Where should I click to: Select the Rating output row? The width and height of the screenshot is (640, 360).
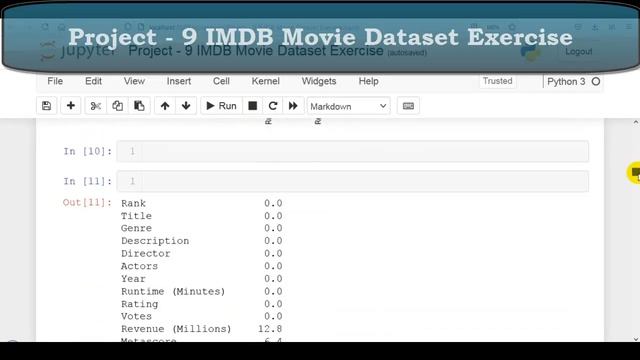(x=202, y=304)
